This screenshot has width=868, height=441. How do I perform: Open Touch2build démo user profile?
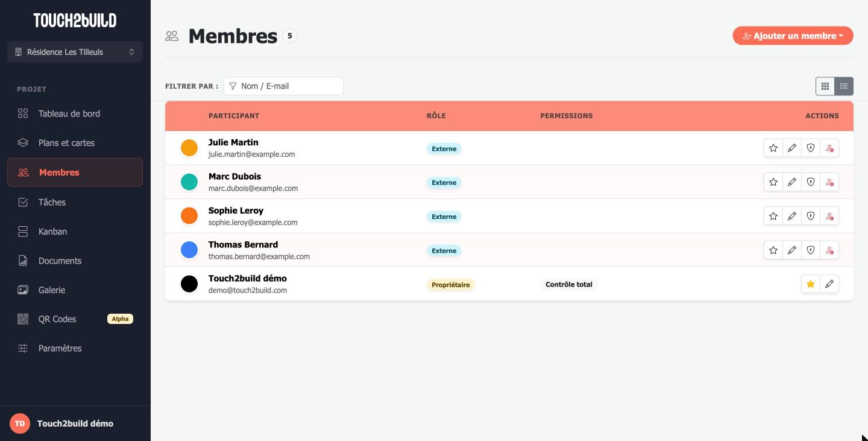click(75, 424)
